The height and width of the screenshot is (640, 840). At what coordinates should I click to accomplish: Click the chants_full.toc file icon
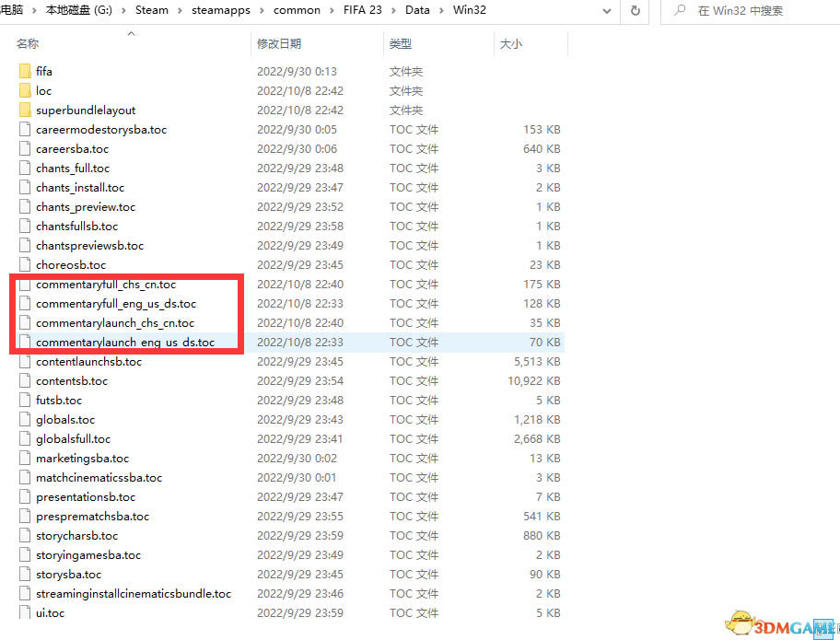point(25,168)
